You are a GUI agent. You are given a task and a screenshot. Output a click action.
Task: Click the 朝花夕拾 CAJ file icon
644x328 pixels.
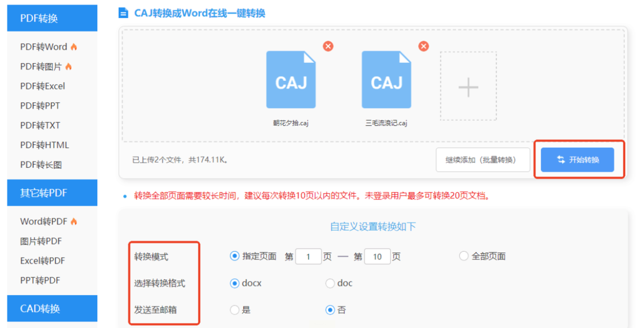pyautogui.click(x=291, y=80)
